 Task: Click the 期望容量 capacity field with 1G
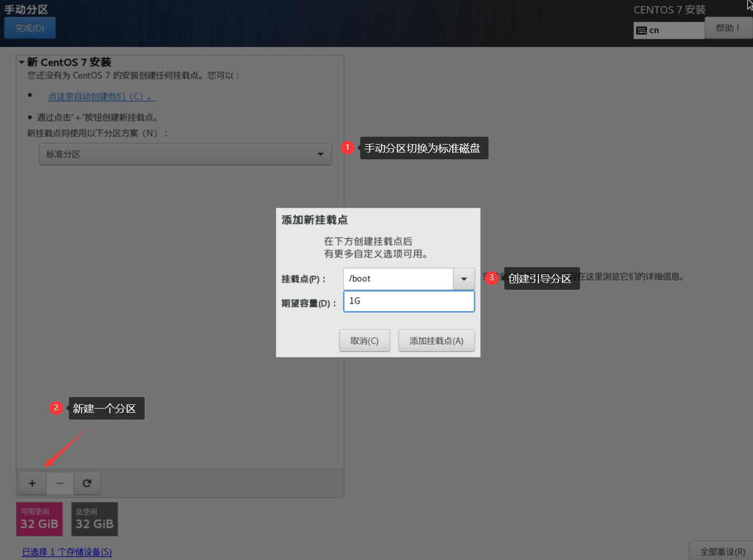(x=409, y=301)
